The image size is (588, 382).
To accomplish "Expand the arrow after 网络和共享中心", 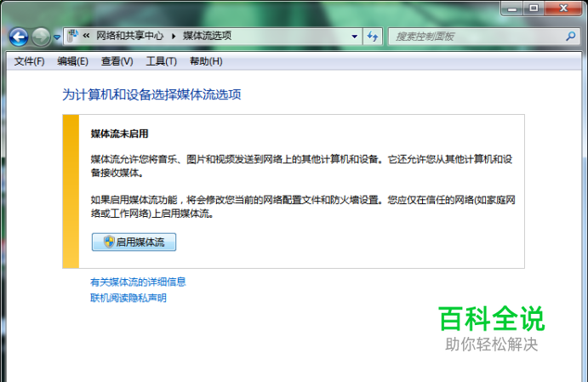I will tap(174, 36).
